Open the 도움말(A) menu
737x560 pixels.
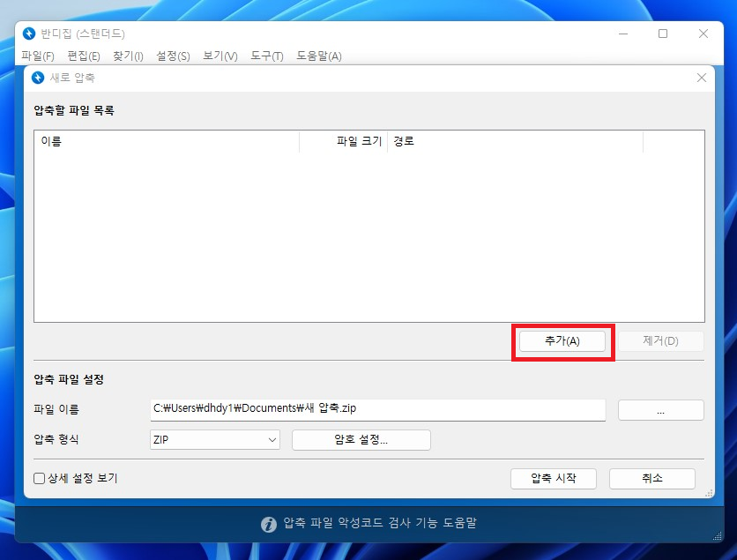click(318, 56)
